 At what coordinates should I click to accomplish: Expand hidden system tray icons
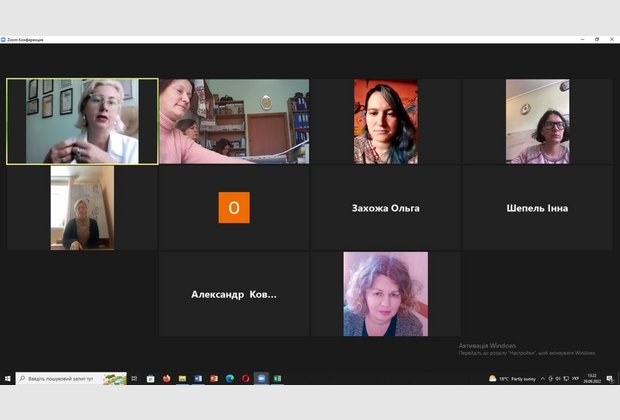543,379
